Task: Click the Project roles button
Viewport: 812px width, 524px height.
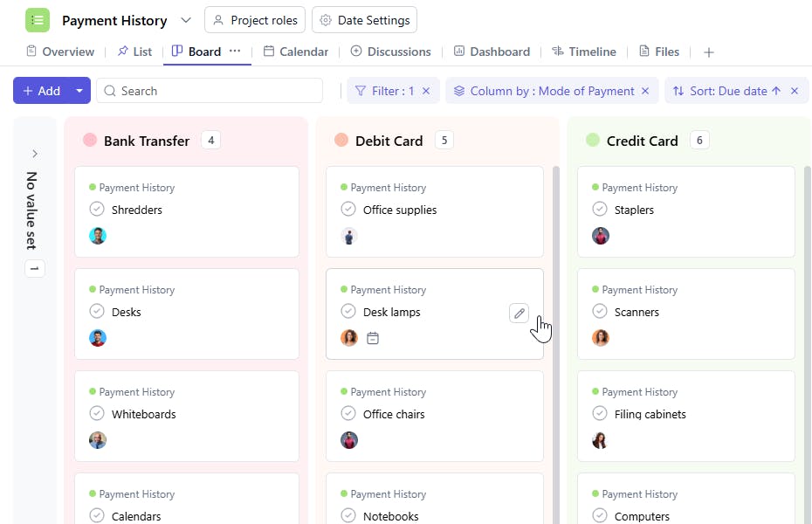Action: [254, 20]
